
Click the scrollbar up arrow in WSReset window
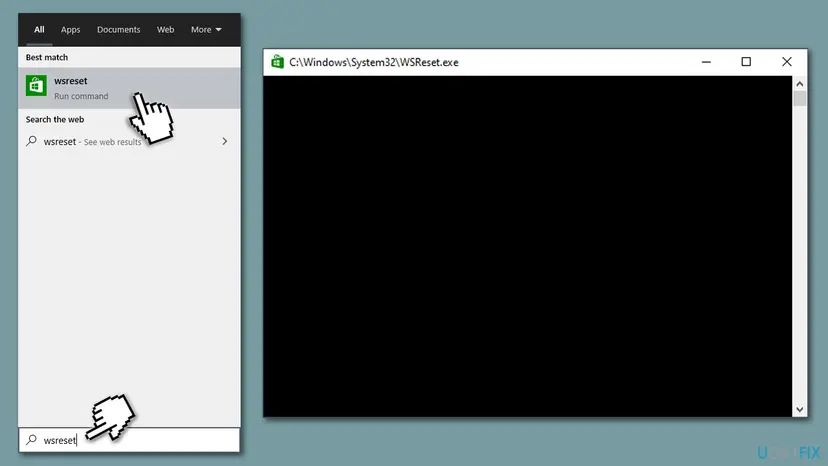point(799,84)
